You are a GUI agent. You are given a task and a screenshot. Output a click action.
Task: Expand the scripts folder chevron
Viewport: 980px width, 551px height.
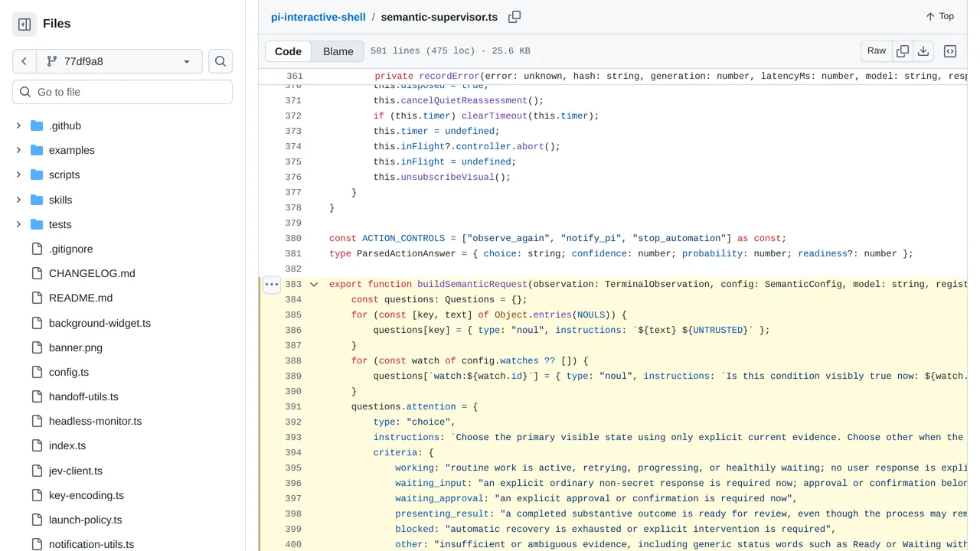coord(19,174)
